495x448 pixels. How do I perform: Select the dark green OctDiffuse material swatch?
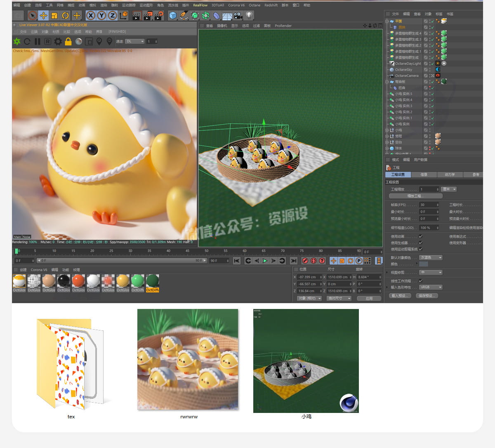(152, 281)
